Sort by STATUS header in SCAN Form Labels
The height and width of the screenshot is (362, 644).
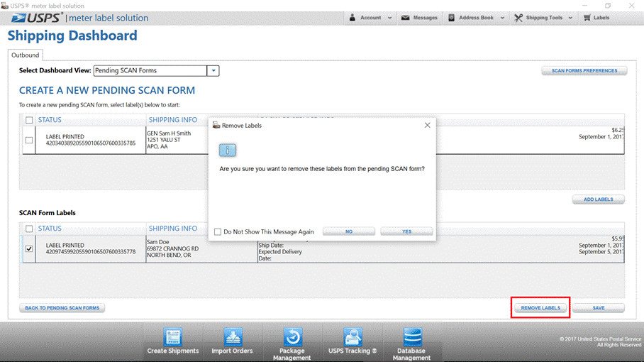click(50, 229)
